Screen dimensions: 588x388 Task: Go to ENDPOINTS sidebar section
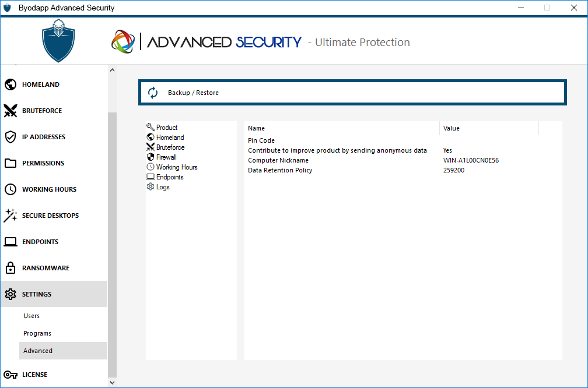[54, 242]
